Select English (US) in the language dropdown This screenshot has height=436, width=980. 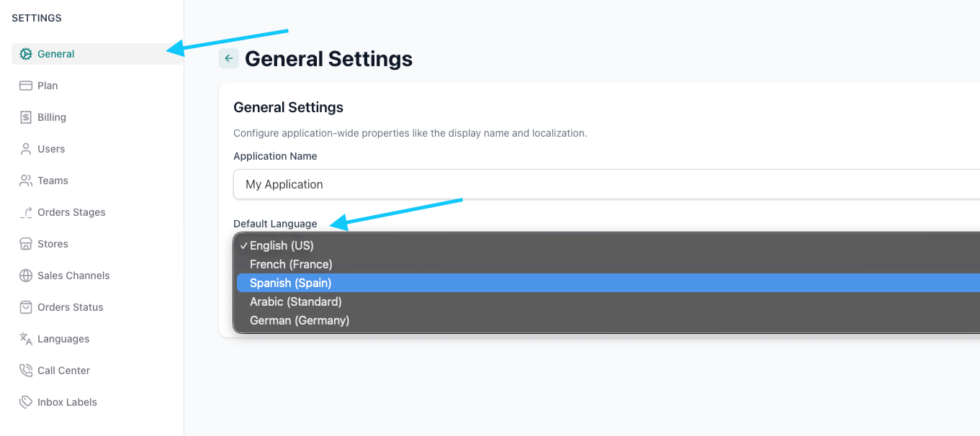(x=282, y=245)
